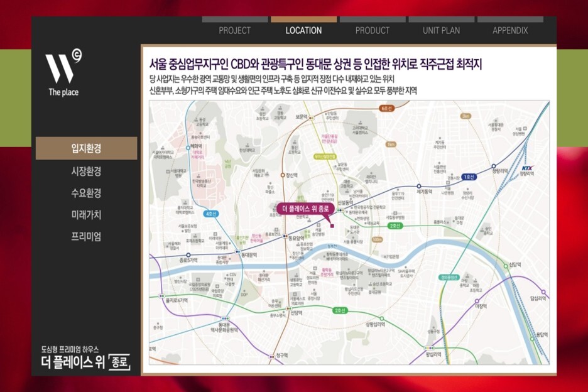Click the 청구역 label
The image size is (588, 392).
point(282,355)
